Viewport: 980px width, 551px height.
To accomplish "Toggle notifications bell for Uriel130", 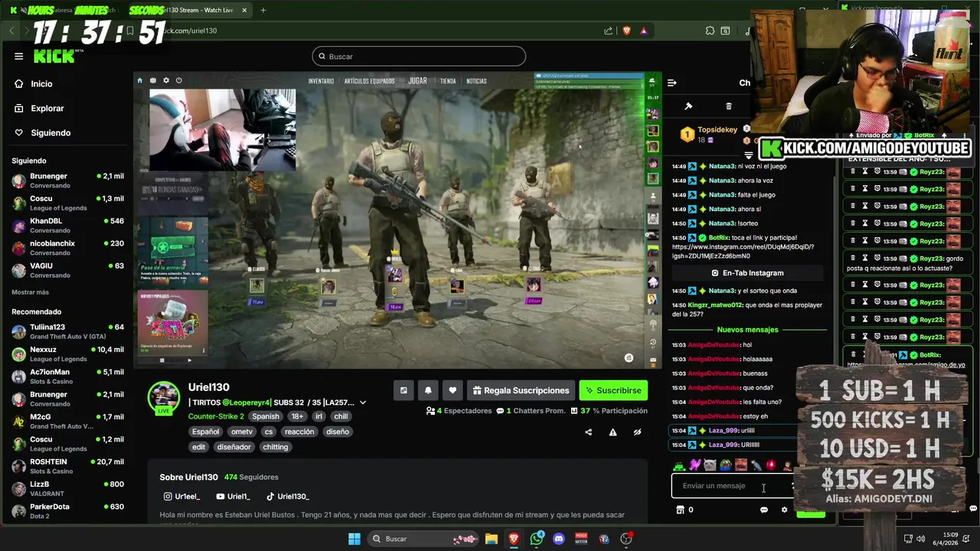I will [428, 390].
